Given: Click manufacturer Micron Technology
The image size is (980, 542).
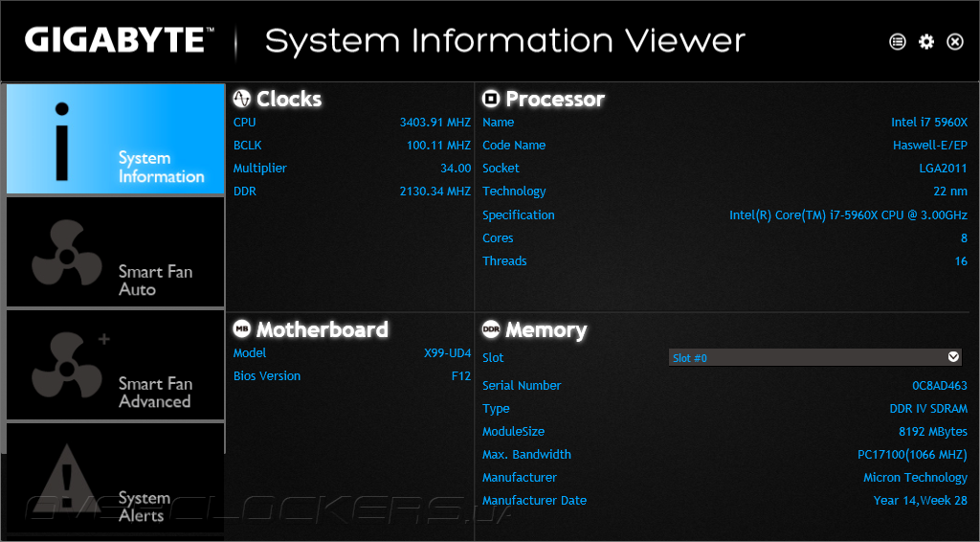Looking at the screenshot, I should [916, 478].
